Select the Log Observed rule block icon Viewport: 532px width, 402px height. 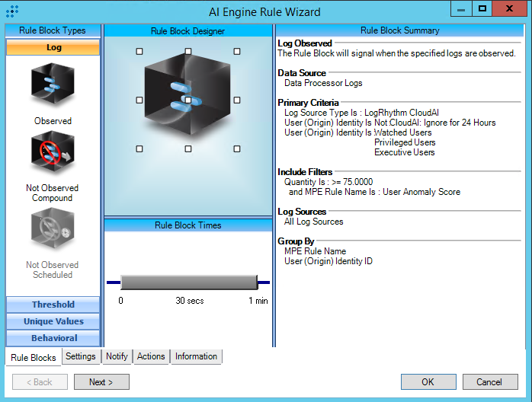53,85
